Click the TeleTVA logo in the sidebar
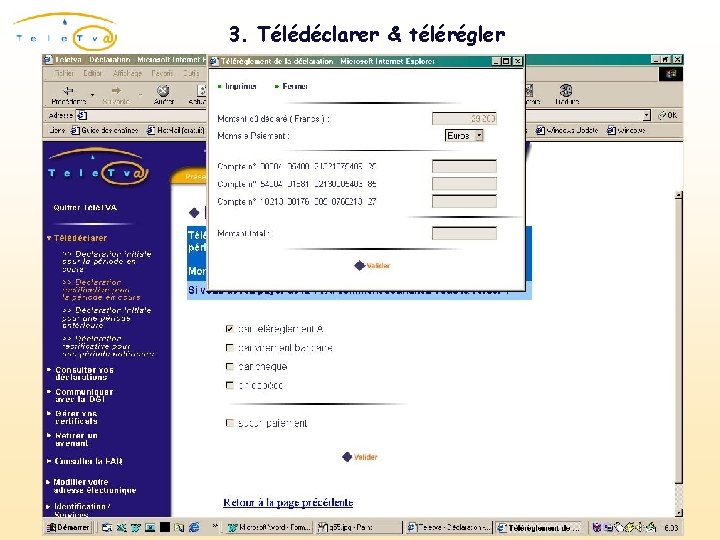Image resolution: width=720 pixels, height=540 pixels. [98, 167]
